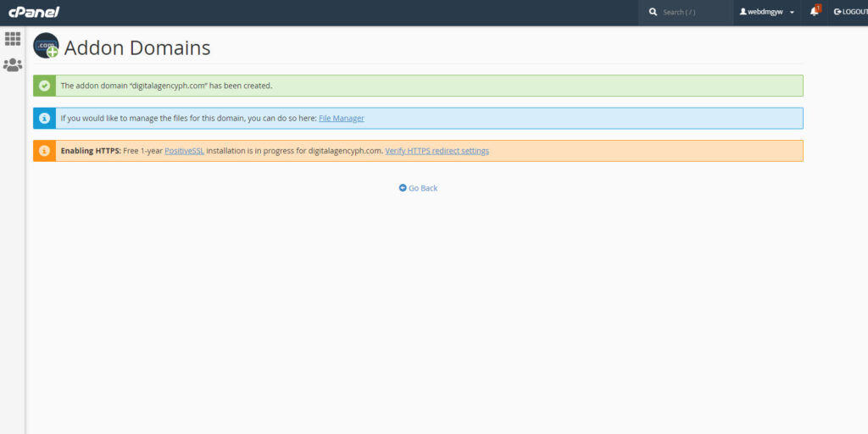The width and height of the screenshot is (868, 434).
Task: Open the notifications bell
Action: [x=814, y=12]
